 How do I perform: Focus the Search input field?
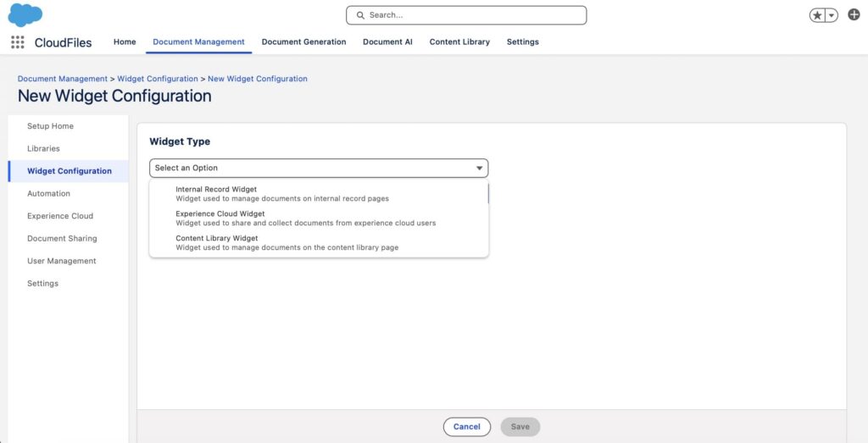[x=466, y=15]
